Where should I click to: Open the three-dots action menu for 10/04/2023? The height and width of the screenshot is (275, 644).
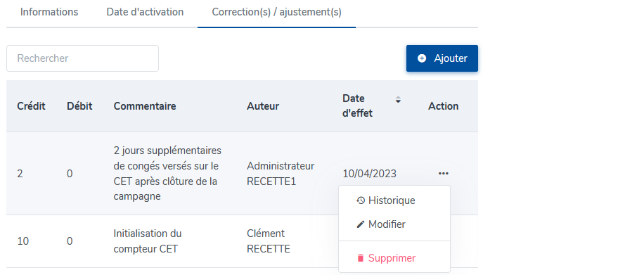click(443, 174)
